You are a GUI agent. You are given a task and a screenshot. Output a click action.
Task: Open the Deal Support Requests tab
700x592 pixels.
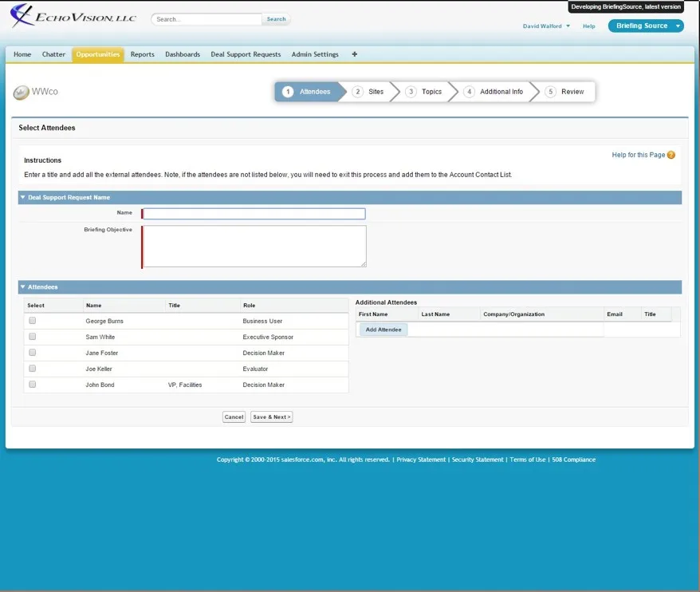246,54
